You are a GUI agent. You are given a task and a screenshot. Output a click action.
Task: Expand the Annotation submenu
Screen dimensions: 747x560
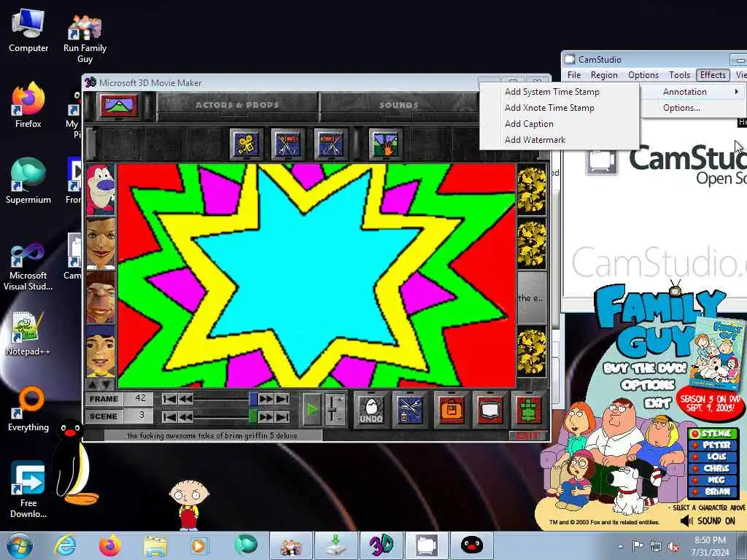coord(694,91)
